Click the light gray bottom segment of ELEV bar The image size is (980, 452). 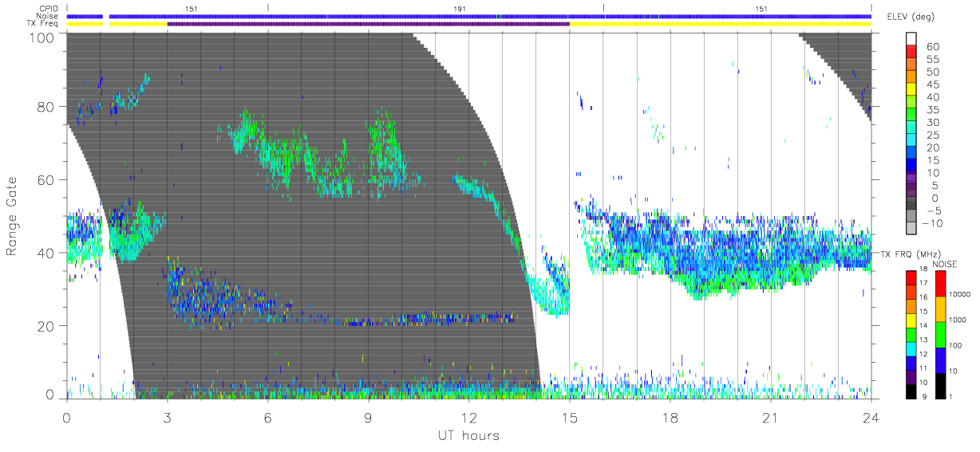click(x=912, y=229)
